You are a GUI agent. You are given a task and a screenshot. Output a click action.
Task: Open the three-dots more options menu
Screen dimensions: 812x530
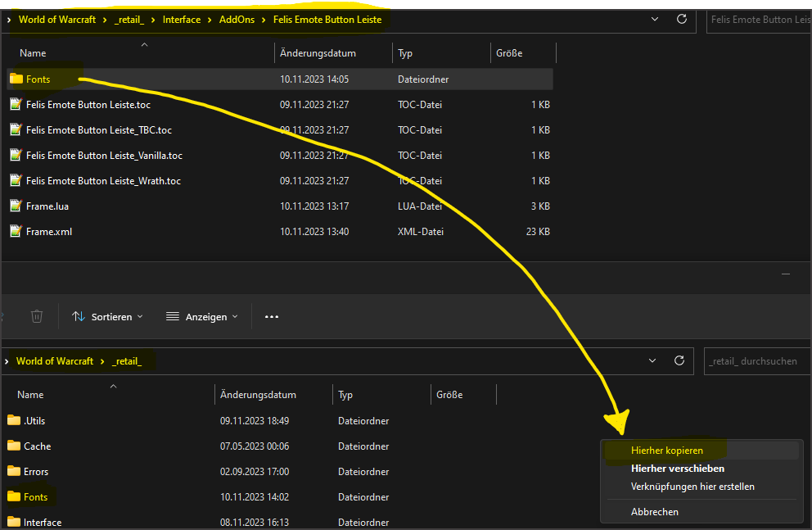pos(272,316)
